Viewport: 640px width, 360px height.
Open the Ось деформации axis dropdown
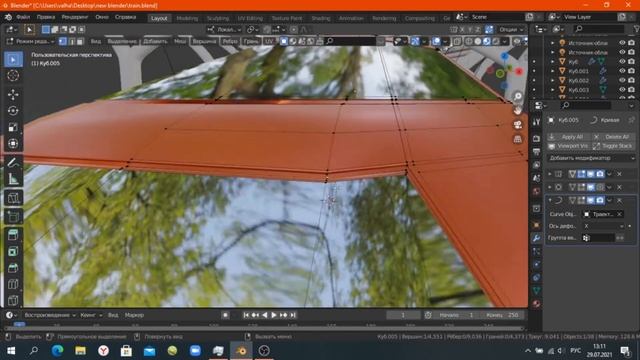point(604,226)
